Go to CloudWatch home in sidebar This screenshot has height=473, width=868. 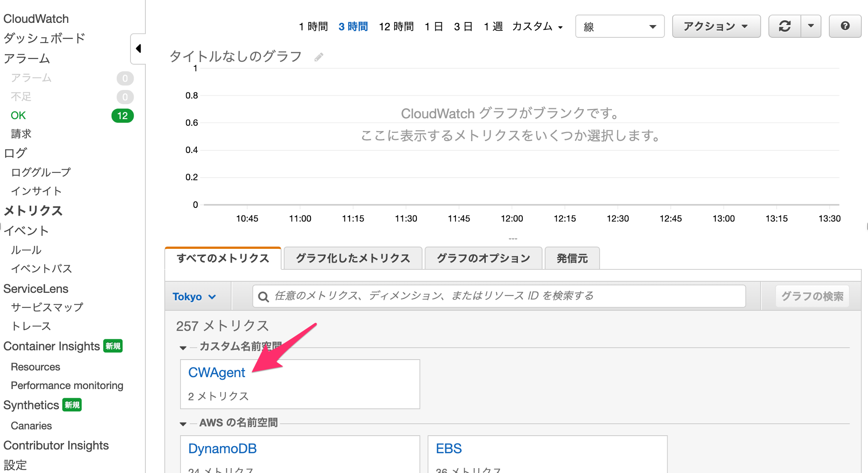36,19
